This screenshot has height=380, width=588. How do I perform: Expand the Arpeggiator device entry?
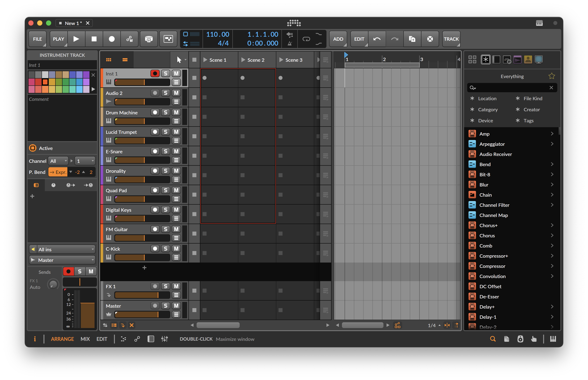click(x=552, y=144)
